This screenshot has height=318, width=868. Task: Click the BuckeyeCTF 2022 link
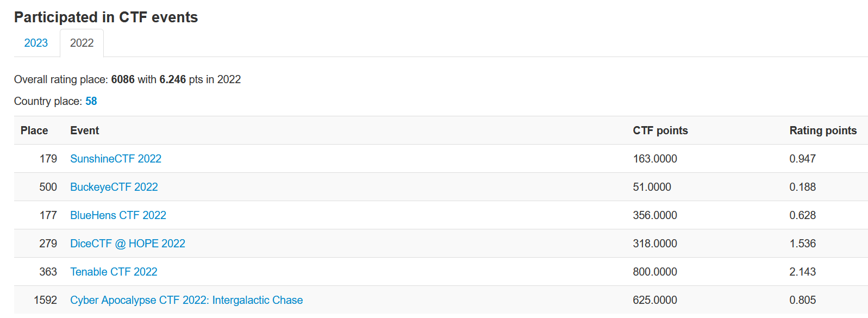coord(114,187)
